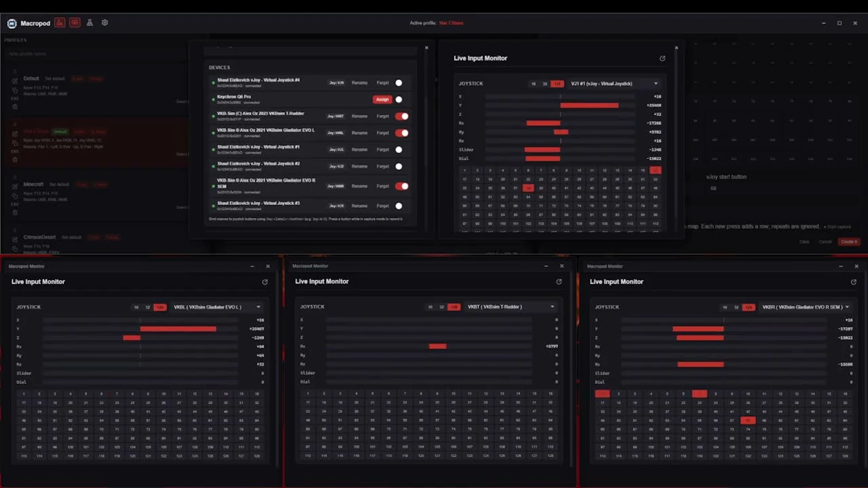This screenshot has height=488, width=868.
Task: Minimize the VKBT Macropod Monitor window
Action: pyautogui.click(x=546, y=266)
